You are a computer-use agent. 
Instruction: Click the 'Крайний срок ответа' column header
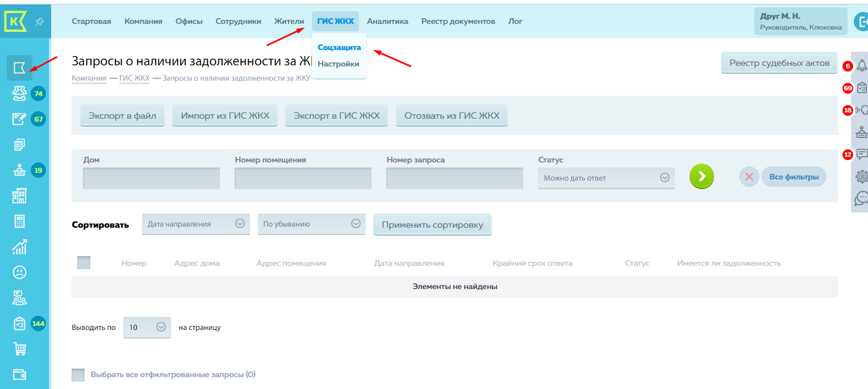pyautogui.click(x=532, y=263)
